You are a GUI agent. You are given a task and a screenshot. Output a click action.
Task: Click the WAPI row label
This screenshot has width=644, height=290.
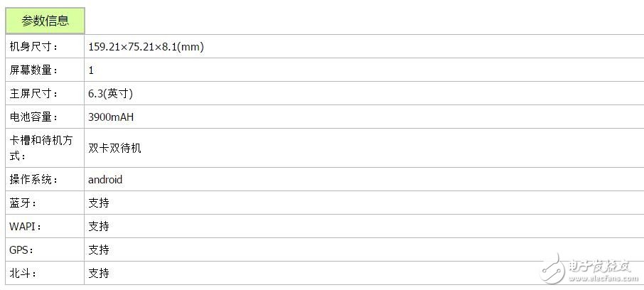[x=26, y=227]
